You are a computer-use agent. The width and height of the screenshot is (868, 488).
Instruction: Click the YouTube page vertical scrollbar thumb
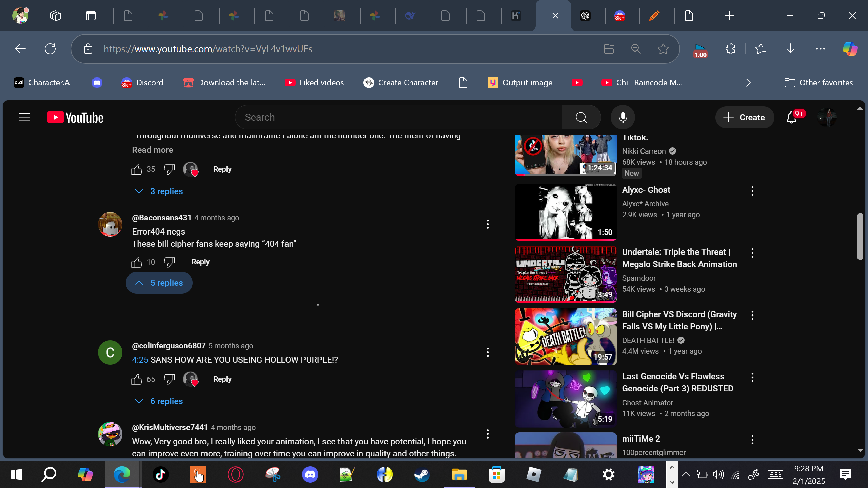[860, 236]
